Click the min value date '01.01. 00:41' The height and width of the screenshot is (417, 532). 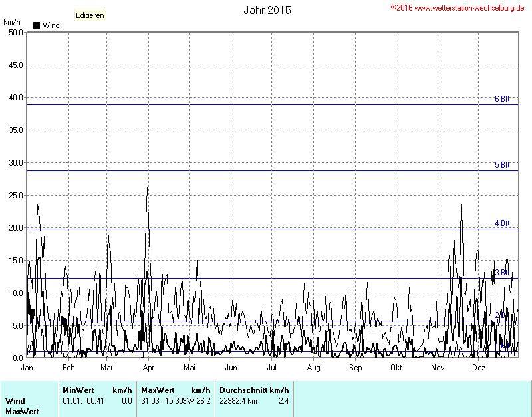(83, 401)
